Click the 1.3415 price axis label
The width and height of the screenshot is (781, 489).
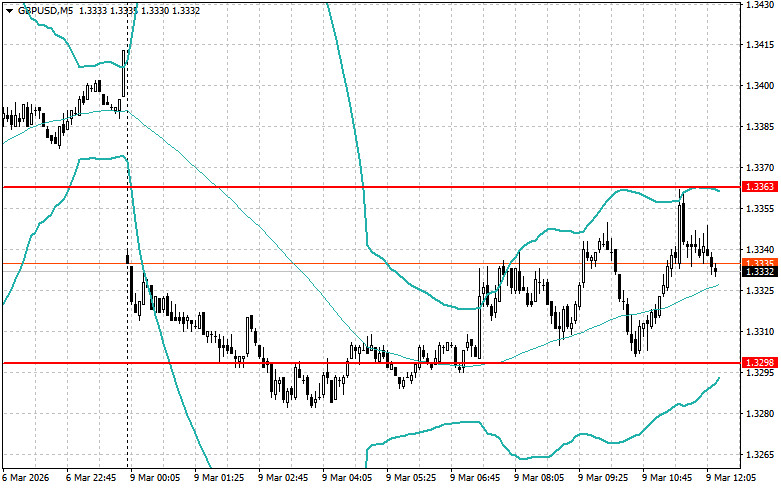[x=760, y=45]
